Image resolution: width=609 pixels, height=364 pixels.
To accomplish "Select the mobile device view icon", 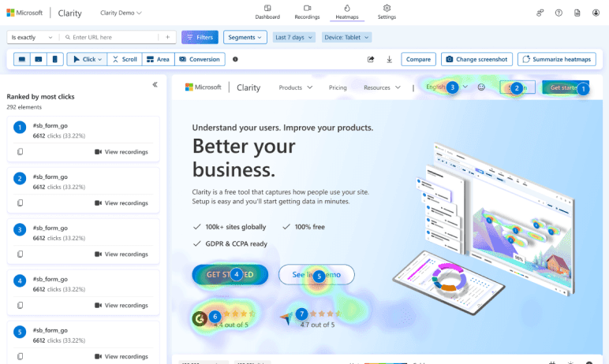I will [x=54, y=59].
